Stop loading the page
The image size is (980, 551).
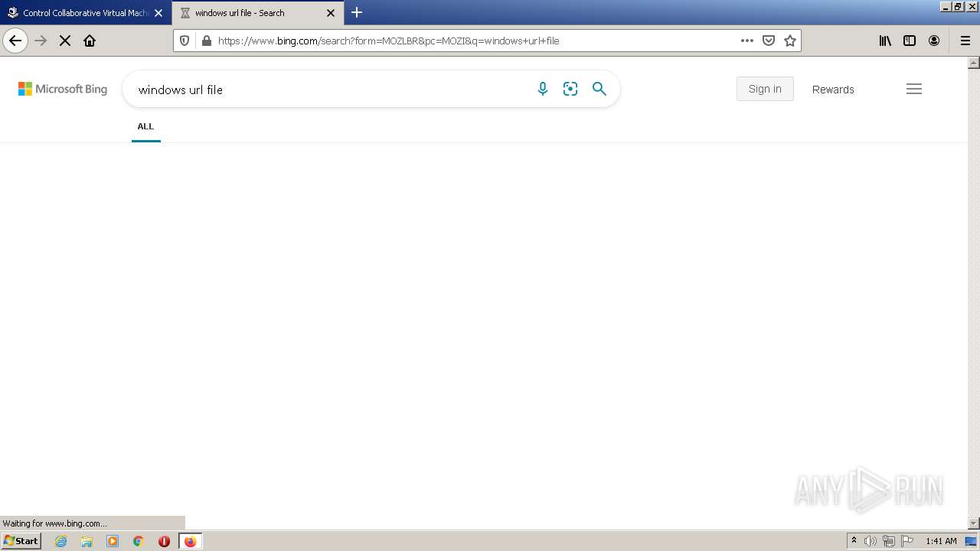pos(65,41)
